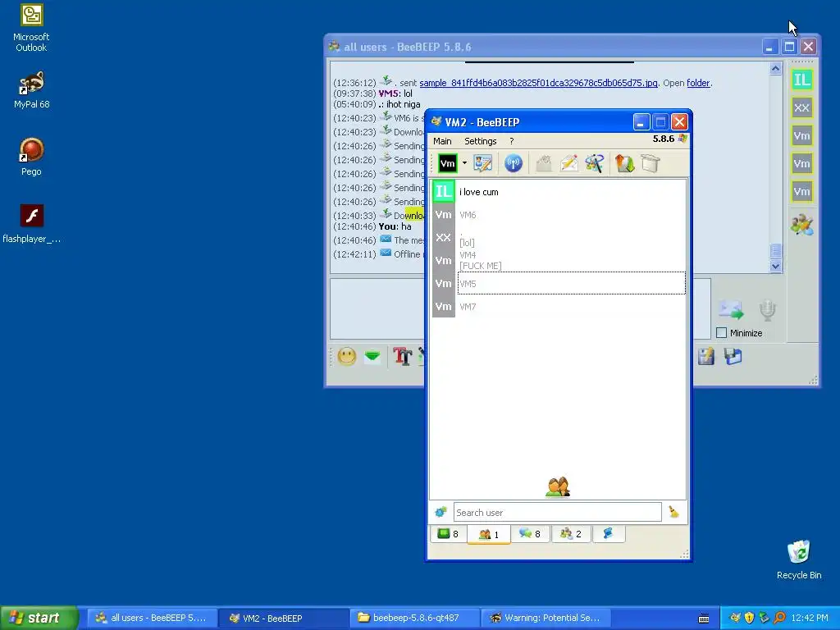This screenshot has height=630, width=840.
Task: Click the chat scrollbar down arrow
Action: (776, 267)
